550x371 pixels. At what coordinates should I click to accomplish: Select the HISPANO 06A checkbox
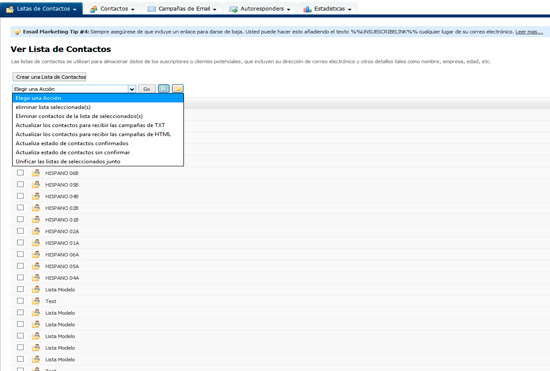click(20, 254)
